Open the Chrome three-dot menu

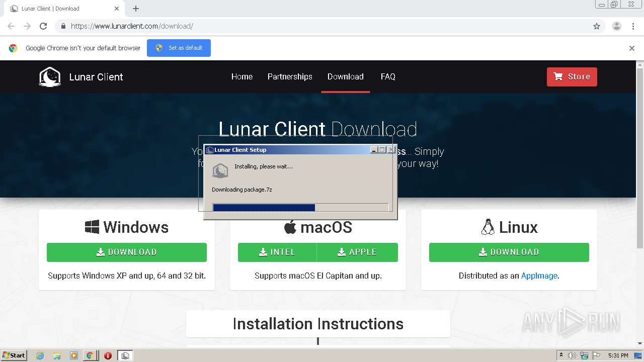633,26
